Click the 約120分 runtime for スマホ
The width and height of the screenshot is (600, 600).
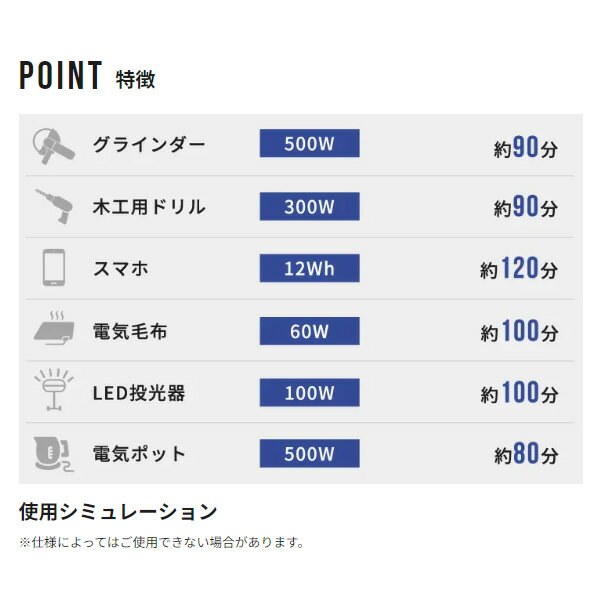[x=518, y=269]
